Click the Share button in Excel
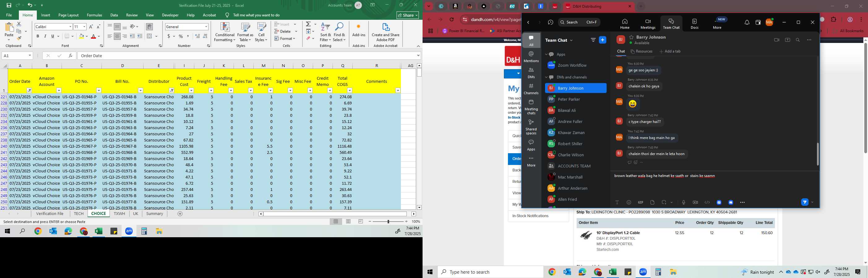Screen dimensions: 868x278 tap(408, 15)
